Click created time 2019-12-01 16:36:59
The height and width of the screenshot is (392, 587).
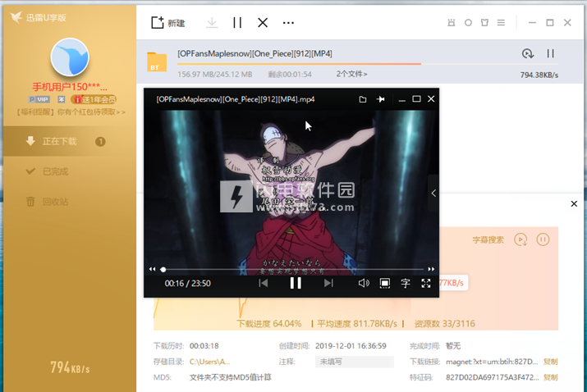(x=351, y=346)
